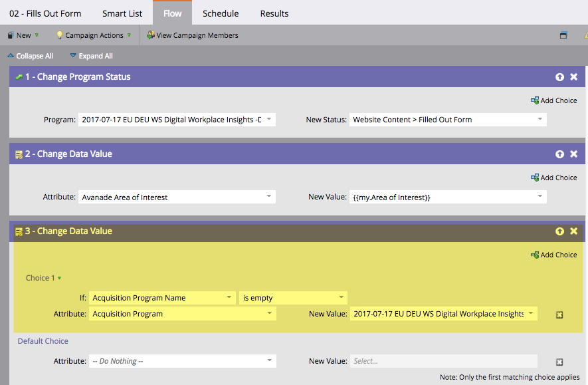Collapse All flow steps
Image resolution: width=588 pixels, height=385 pixels.
point(31,56)
